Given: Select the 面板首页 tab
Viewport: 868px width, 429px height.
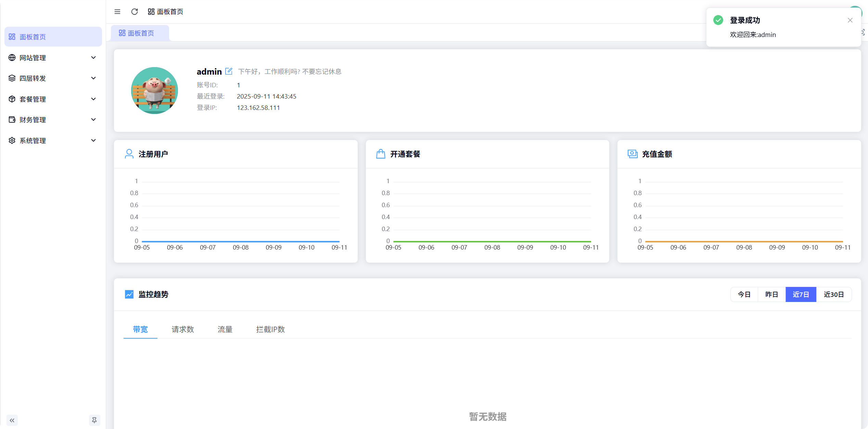Looking at the screenshot, I should coord(140,33).
